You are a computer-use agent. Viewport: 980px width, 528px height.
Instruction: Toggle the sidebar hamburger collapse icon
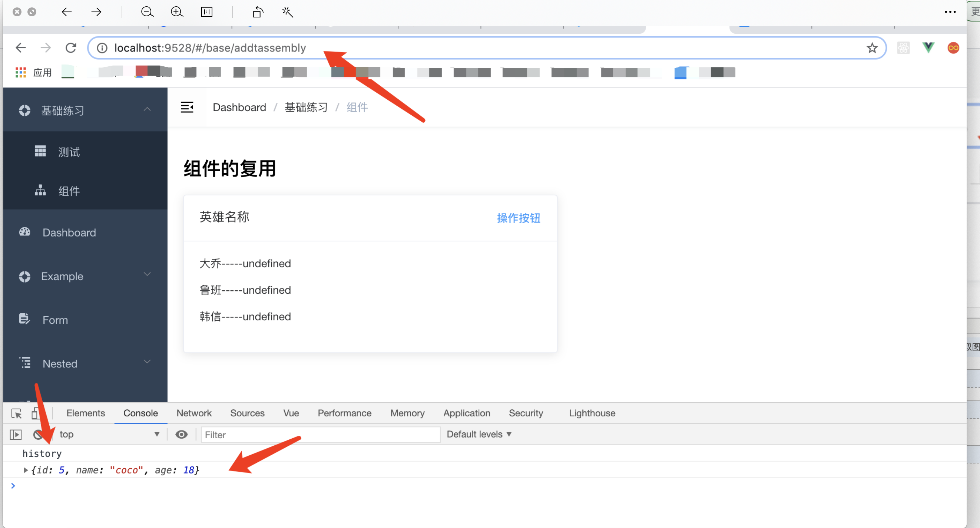coord(187,108)
